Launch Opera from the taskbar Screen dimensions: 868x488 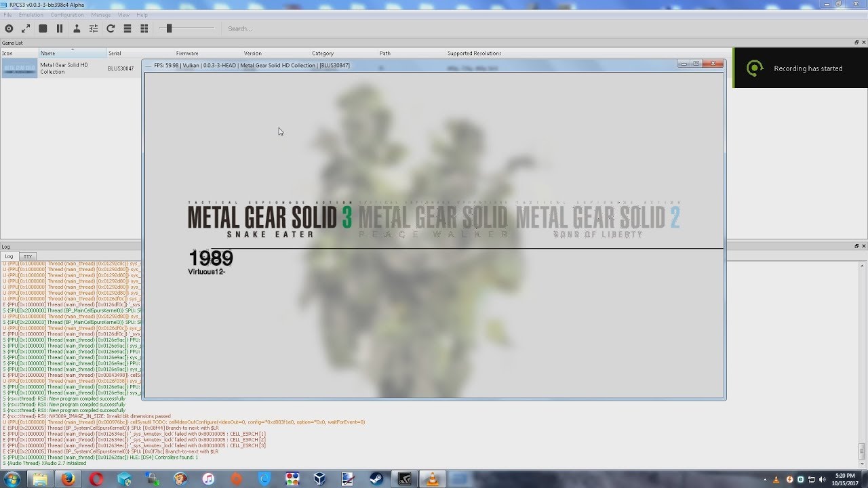tap(96, 479)
